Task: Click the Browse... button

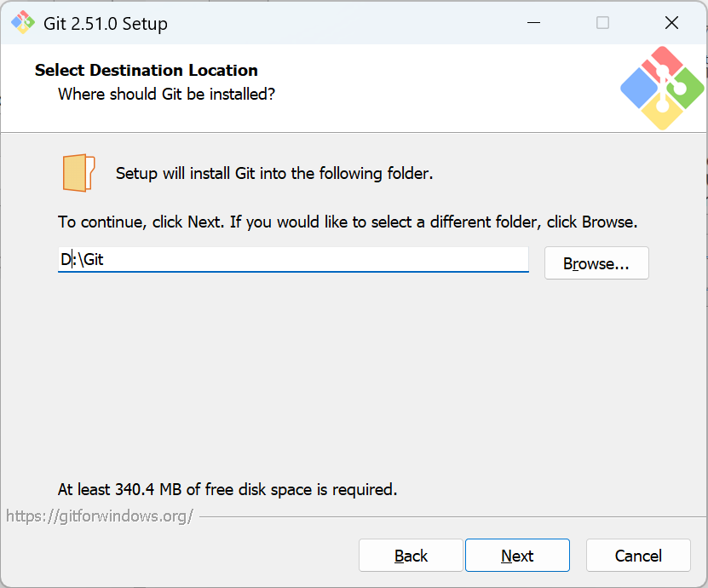Action: click(x=596, y=262)
